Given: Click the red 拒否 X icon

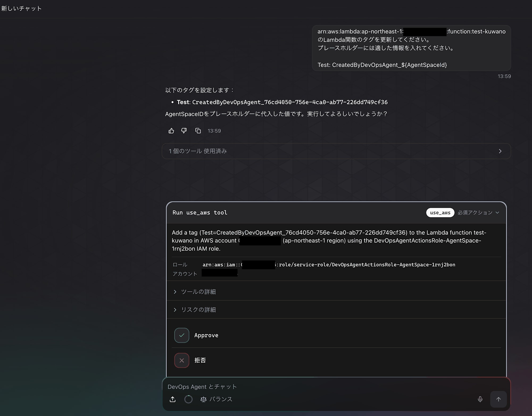Looking at the screenshot, I should click(182, 360).
